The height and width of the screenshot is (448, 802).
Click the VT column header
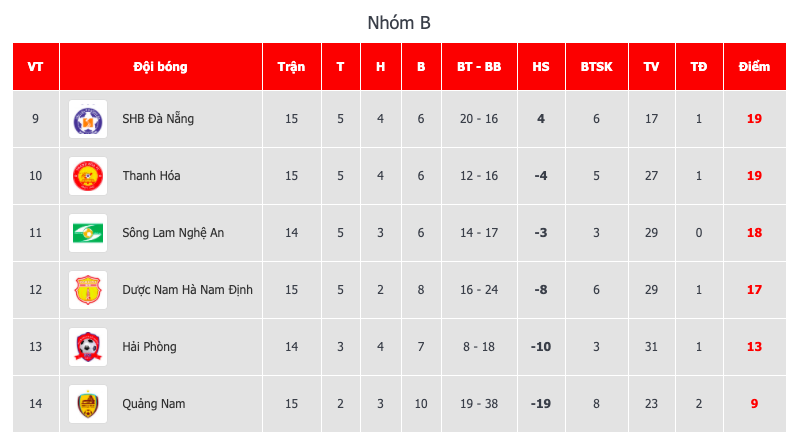[x=36, y=67]
